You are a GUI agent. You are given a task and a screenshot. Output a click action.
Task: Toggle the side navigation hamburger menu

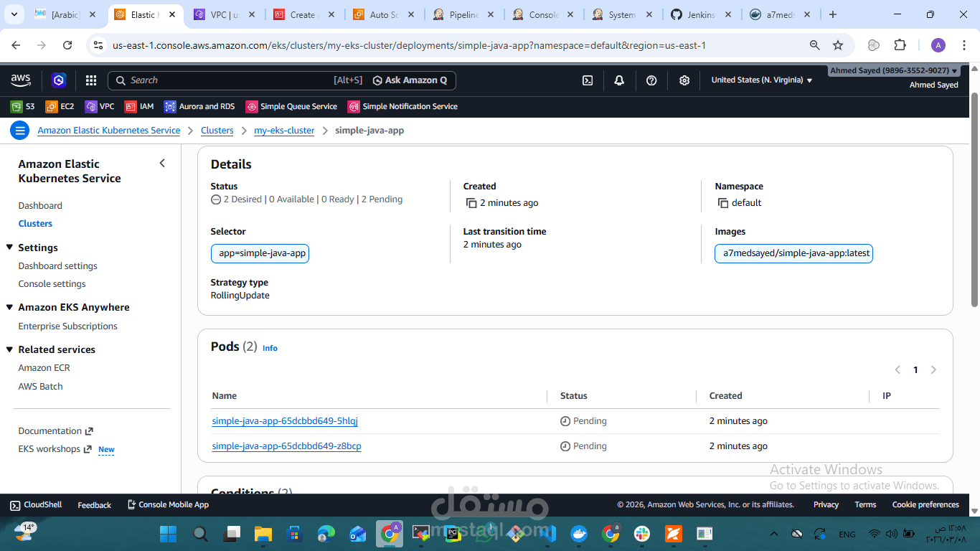point(20,131)
